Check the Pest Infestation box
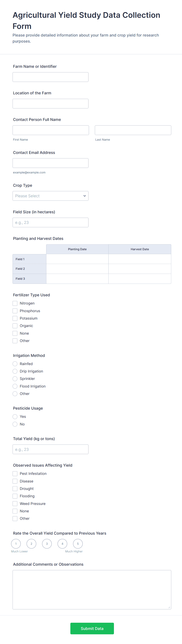Viewport: 182px width, 644px height. (x=15, y=473)
